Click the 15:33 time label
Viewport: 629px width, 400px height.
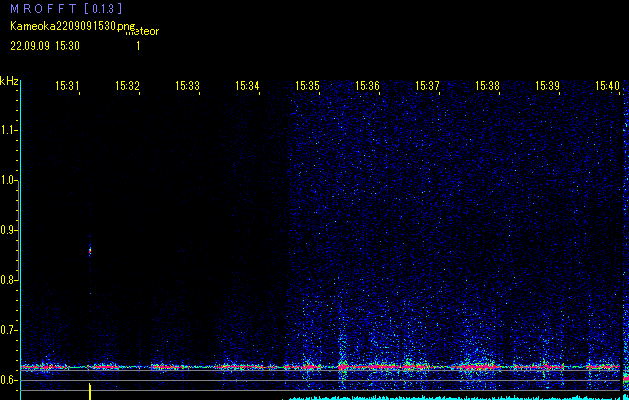point(187,85)
